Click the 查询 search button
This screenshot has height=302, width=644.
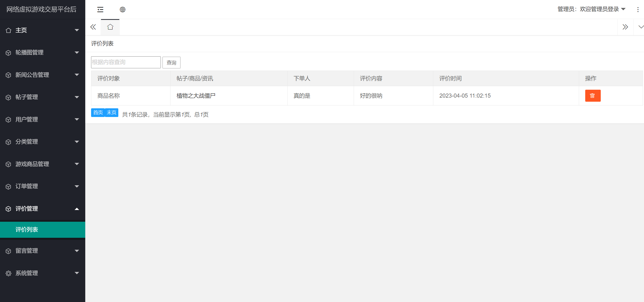point(171,62)
